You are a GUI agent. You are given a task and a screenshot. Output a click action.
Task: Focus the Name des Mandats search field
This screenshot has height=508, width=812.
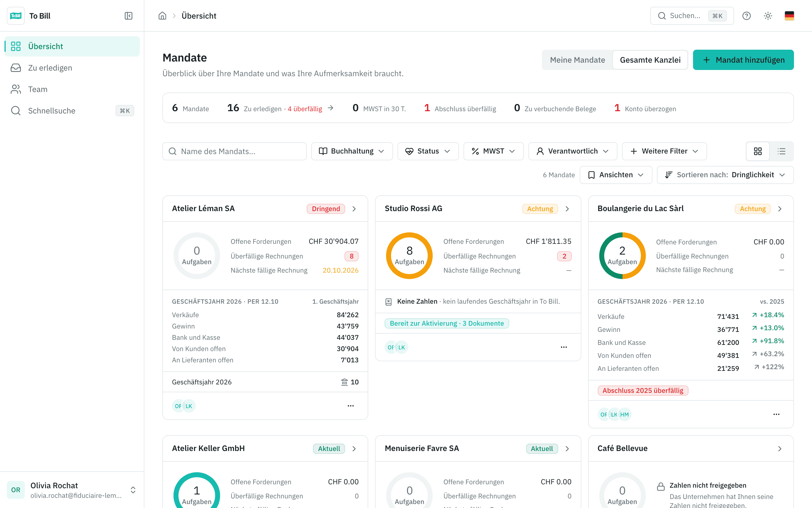tap(234, 151)
